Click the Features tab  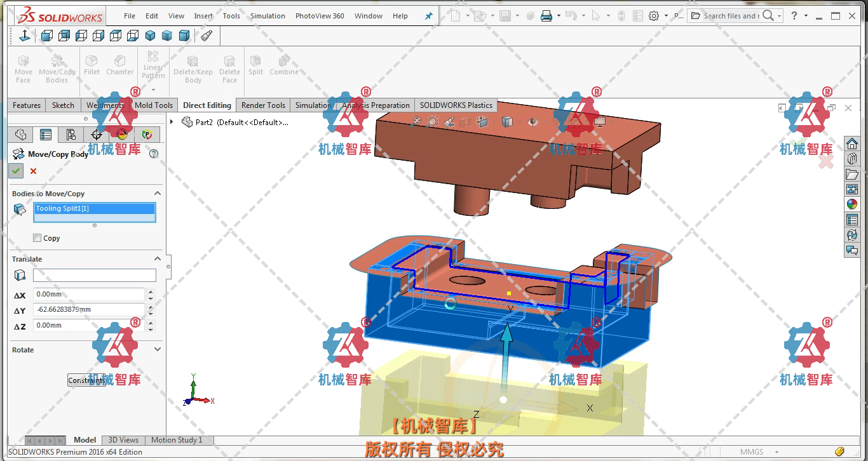[27, 105]
